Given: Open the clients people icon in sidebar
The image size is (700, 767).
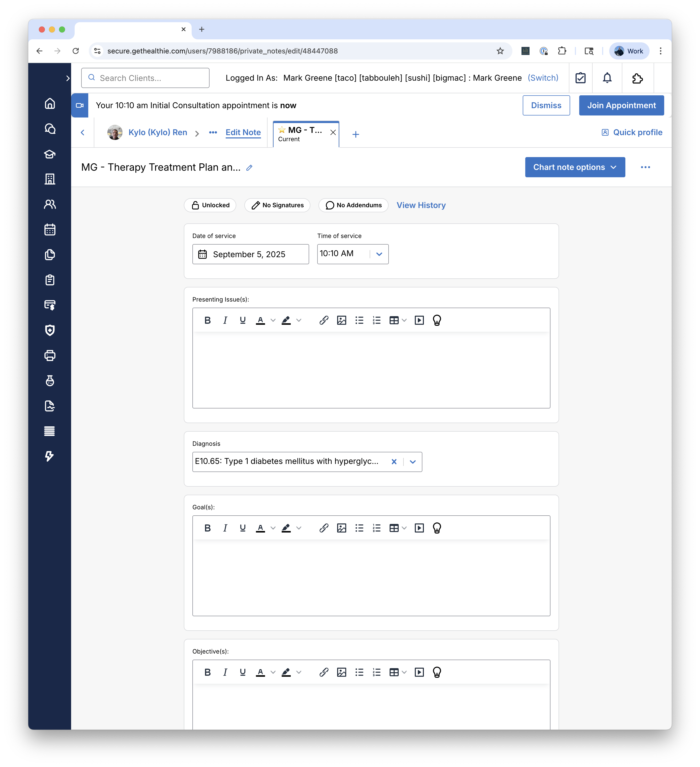Looking at the screenshot, I should 50,204.
